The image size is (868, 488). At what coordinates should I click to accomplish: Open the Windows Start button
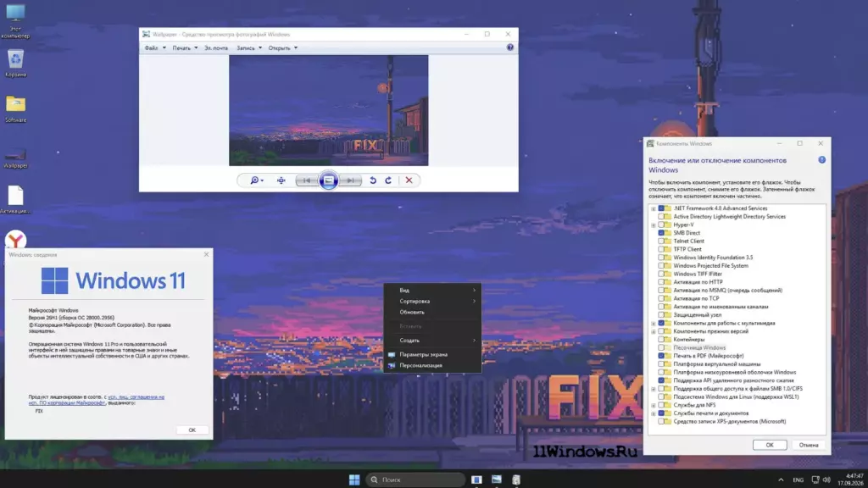[x=354, y=480]
